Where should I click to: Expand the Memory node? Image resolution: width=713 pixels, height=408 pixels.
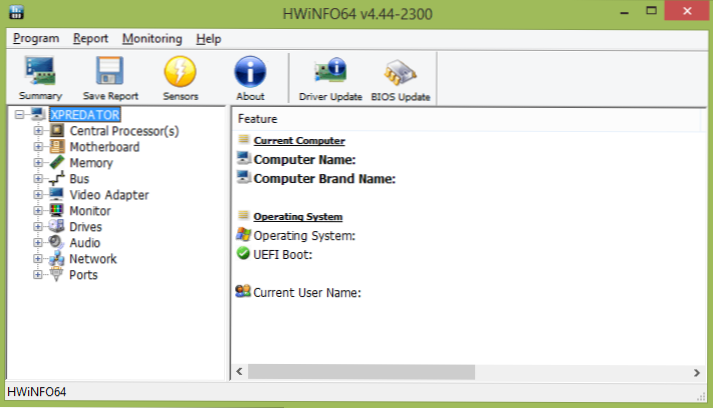point(38,162)
